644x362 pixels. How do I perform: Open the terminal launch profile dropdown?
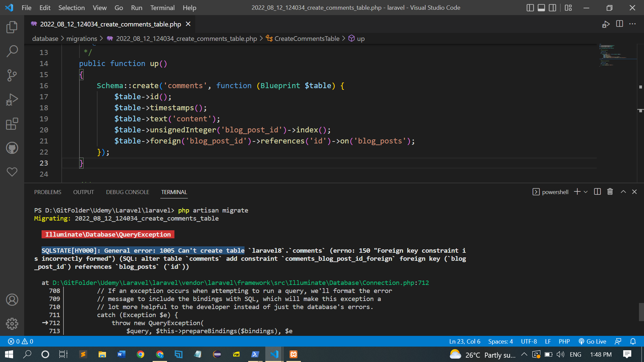[586, 192]
